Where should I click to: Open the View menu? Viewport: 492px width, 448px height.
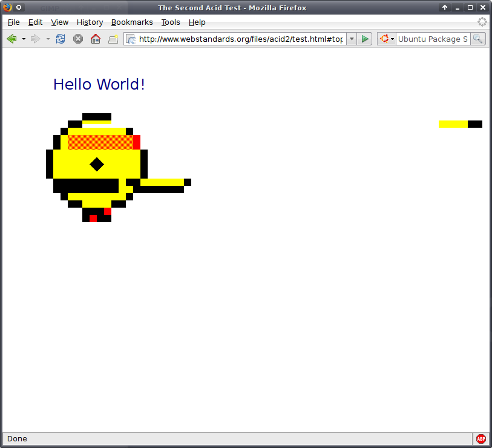pyautogui.click(x=60, y=22)
